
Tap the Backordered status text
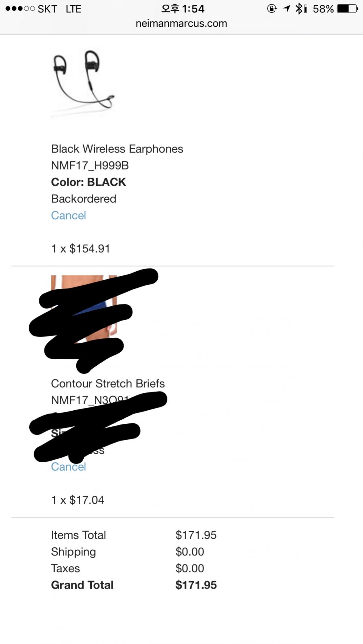tap(84, 199)
